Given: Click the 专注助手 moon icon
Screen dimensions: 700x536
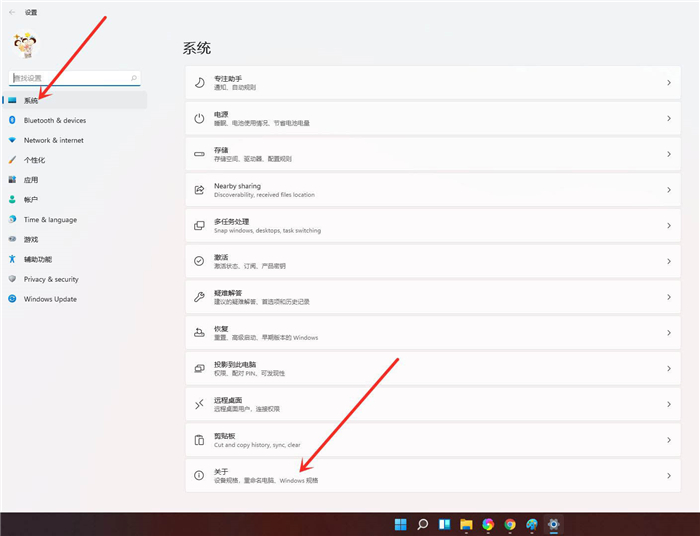Looking at the screenshot, I should pos(200,82).
